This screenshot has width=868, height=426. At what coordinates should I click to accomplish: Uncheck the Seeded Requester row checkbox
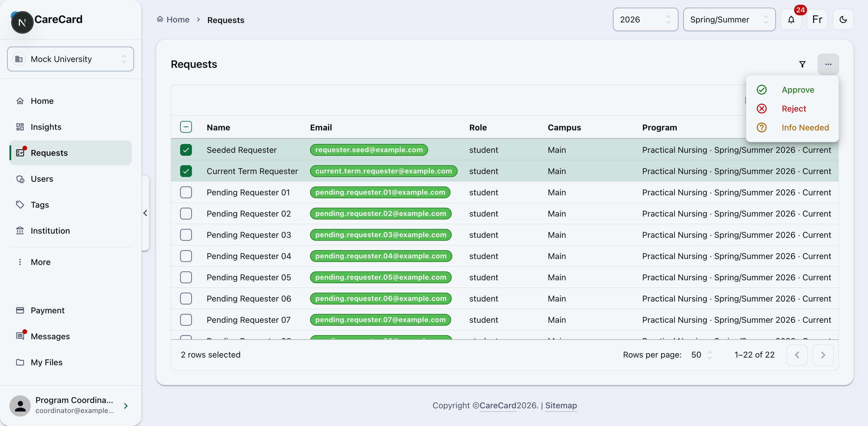coord(186,150)
